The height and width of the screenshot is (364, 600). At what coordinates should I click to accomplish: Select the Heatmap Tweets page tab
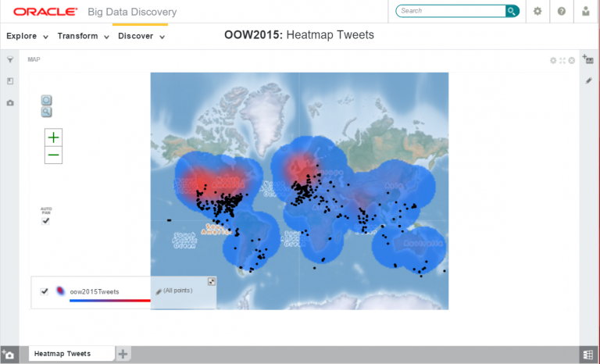(72, 353)
